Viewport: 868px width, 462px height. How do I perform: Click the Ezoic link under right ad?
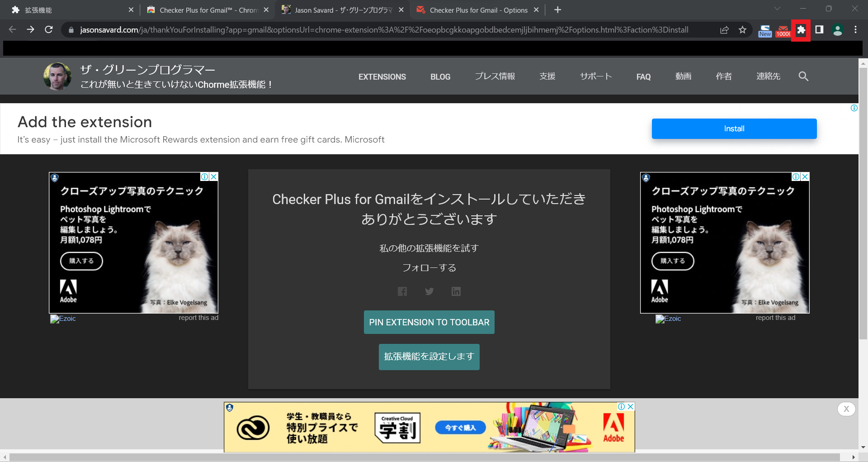pos(668,319)
